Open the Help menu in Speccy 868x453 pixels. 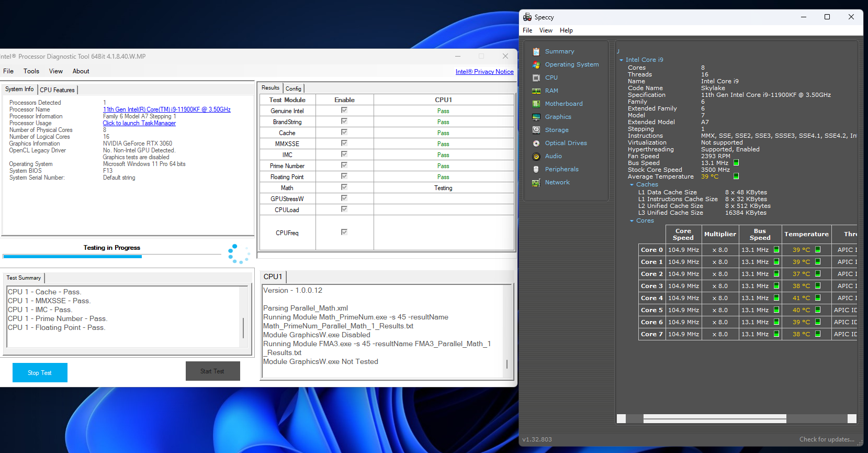pos(566,30)
